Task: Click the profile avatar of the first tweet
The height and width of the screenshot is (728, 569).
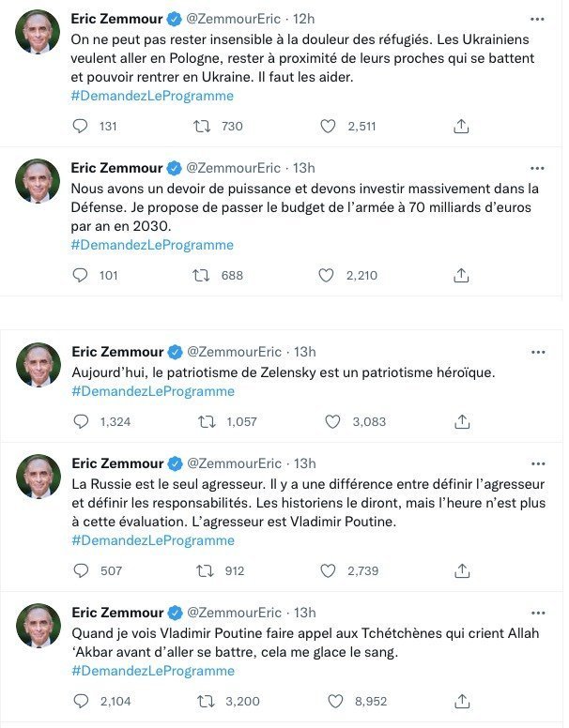Action: 38,32
